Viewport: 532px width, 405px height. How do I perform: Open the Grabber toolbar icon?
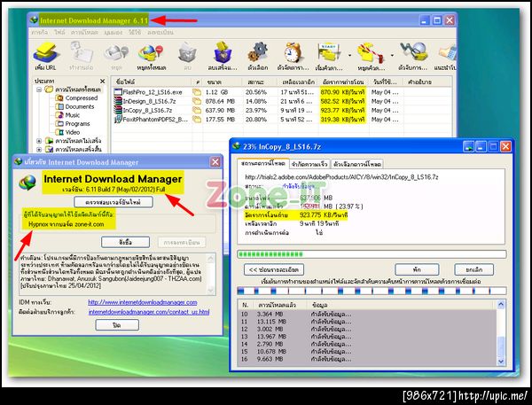413,52
